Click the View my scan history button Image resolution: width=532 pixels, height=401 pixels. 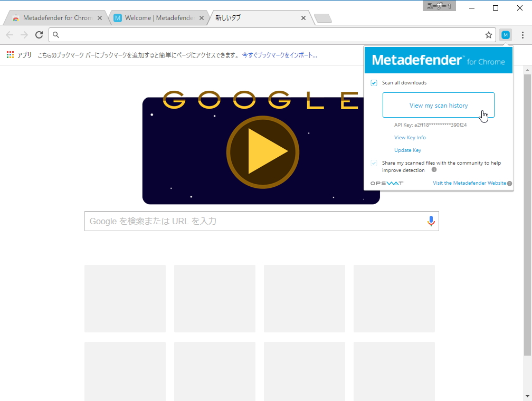(438, 105)
